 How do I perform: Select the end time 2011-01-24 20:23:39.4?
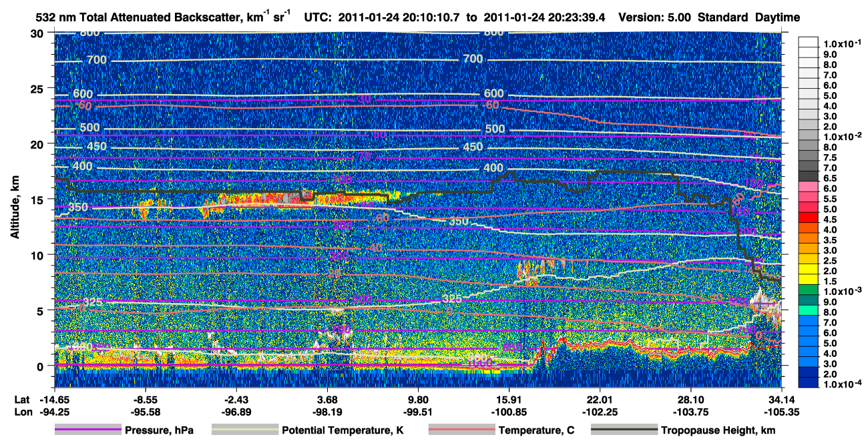(x=544, y=18)
